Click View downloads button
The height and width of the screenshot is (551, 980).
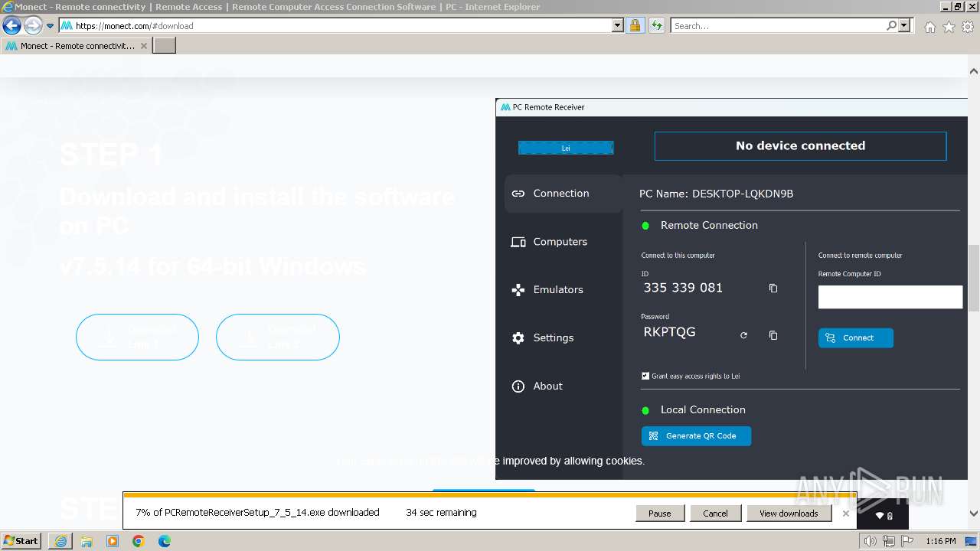coord(789,514)
